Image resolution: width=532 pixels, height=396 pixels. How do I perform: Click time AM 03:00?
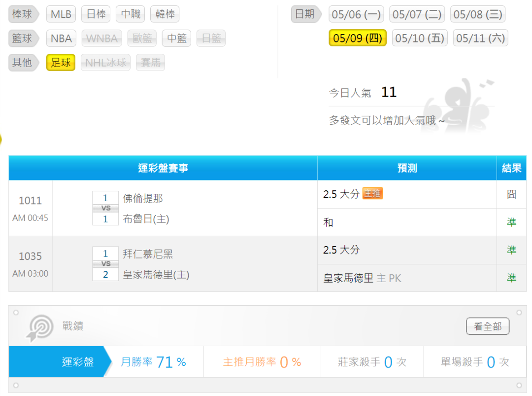(x=30, y=274)
